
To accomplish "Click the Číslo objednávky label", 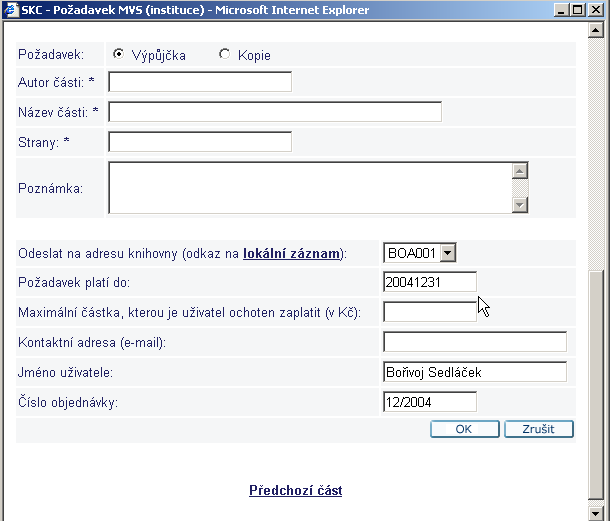I will tap(68, 402).
